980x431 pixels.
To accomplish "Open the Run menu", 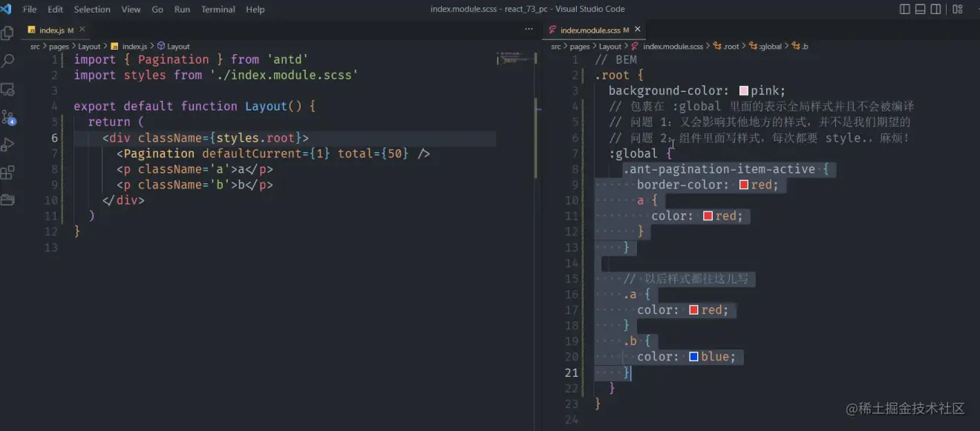I will coord(182,9).
